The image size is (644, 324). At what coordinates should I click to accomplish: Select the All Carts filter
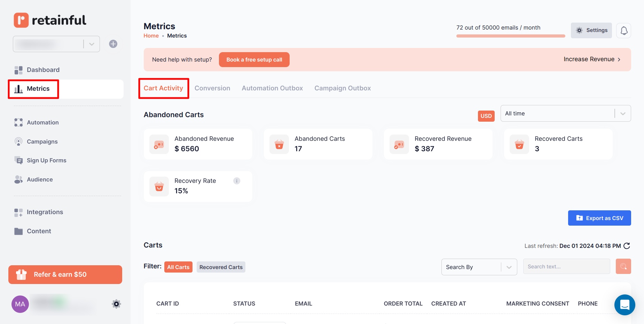point(178,267)
